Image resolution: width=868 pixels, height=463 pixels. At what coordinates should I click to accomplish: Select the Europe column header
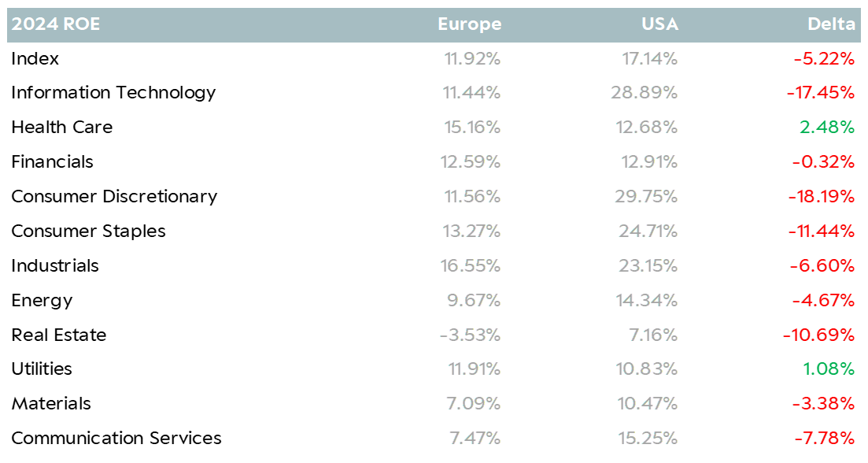tap(470, 24)
